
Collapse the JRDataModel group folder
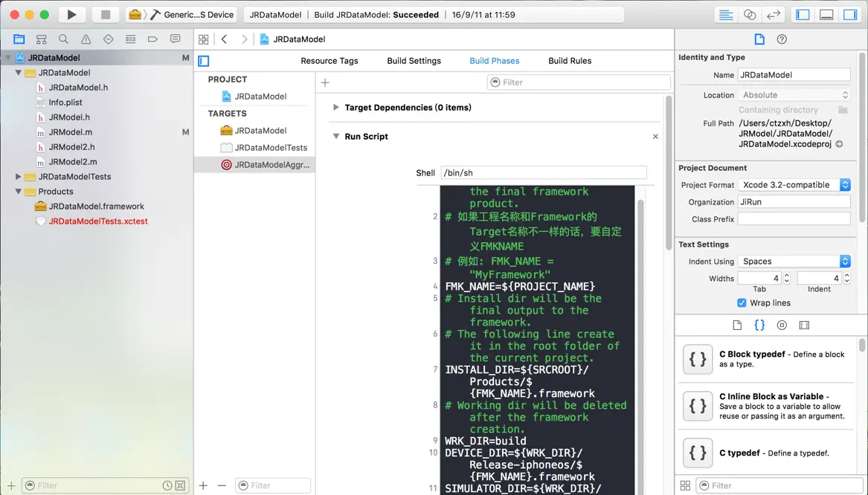[19, 72]
